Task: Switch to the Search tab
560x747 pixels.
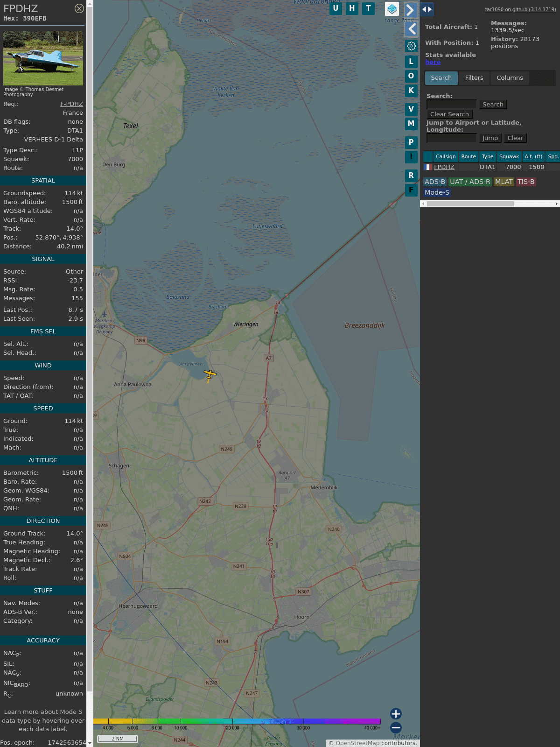Action: (441, 78)
